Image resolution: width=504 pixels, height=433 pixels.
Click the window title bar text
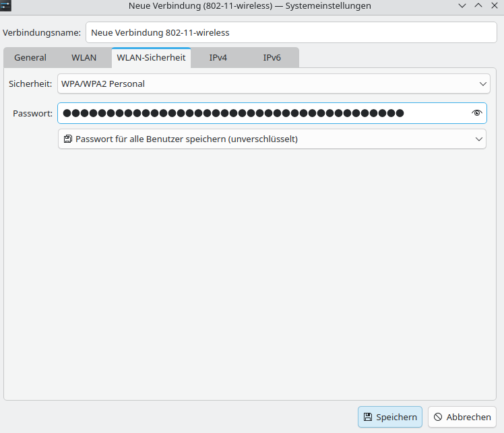pos(249,5)
